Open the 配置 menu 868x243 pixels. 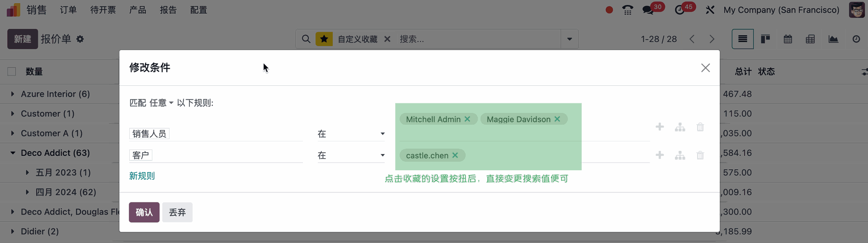tap(198, 10)
